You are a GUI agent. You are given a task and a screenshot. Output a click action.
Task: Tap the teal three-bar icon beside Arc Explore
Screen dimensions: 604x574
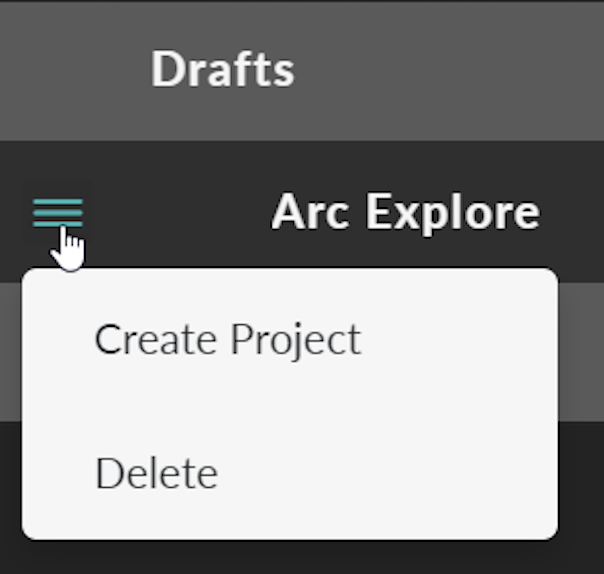pyautogui.click(x=58, y=213)
